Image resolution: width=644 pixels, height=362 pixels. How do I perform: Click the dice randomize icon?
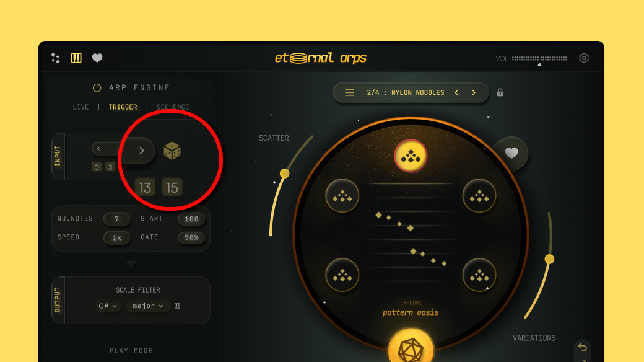pyautogui.click(x=172, y=151)
